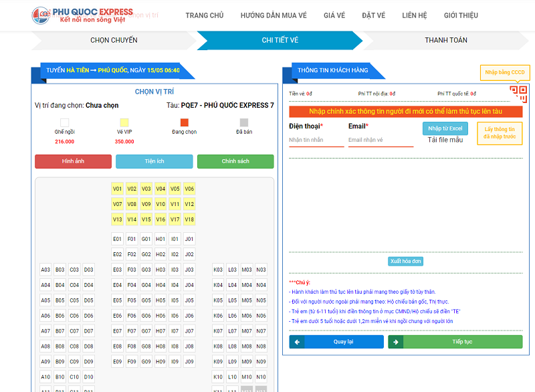
Task: Click the QR code scan icon
Action: click(x=518, y=94)
